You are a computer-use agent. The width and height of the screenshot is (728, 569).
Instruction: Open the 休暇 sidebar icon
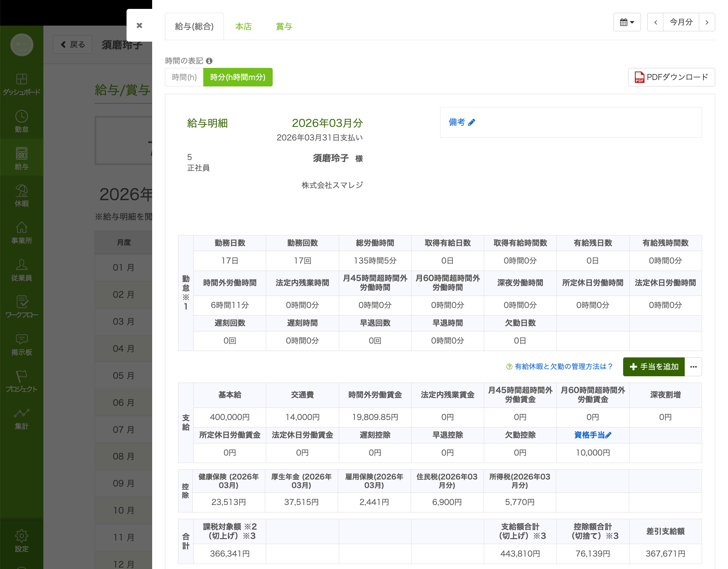click(x=22, y=196)
